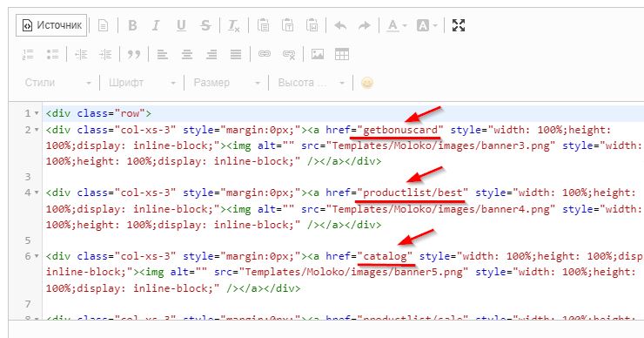
Task: Click the Bold formatting icon
Action: click(x=132, y=25)
